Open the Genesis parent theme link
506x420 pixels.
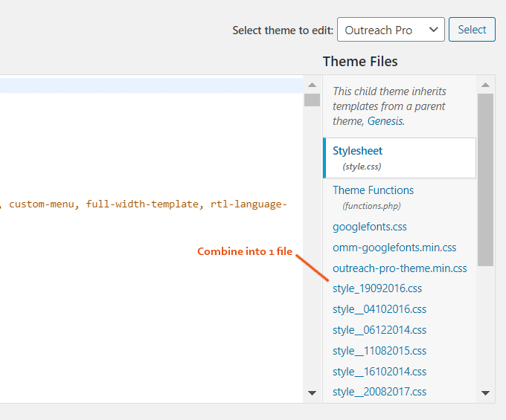385,121
